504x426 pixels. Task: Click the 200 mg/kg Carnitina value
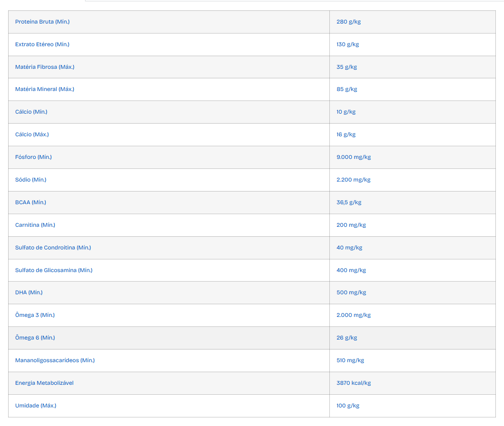pos(351,225)
